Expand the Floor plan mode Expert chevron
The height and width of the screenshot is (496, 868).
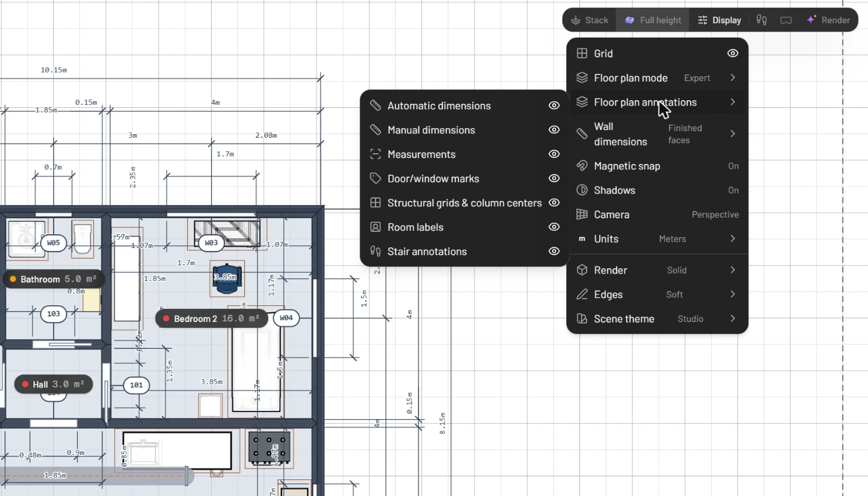tap(733, 78)
